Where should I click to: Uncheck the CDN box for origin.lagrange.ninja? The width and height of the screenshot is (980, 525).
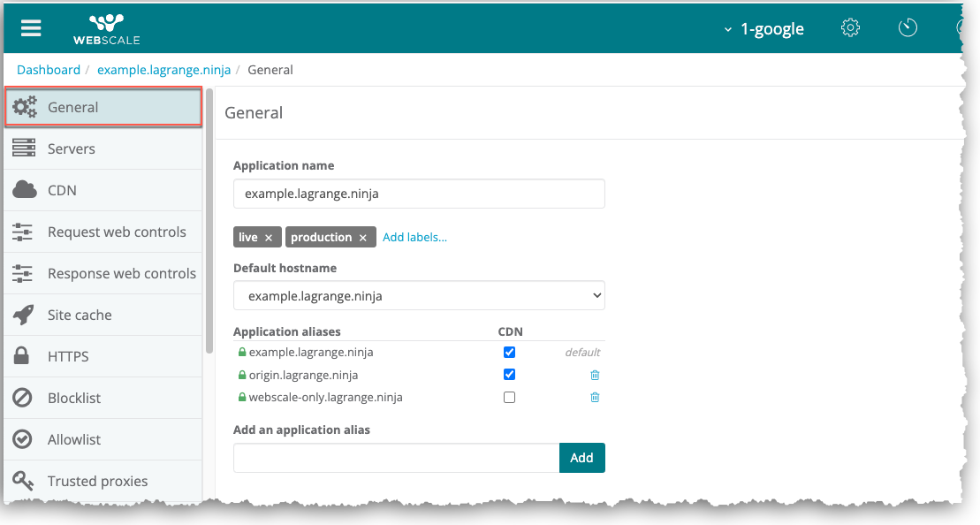tap(509, 375)
